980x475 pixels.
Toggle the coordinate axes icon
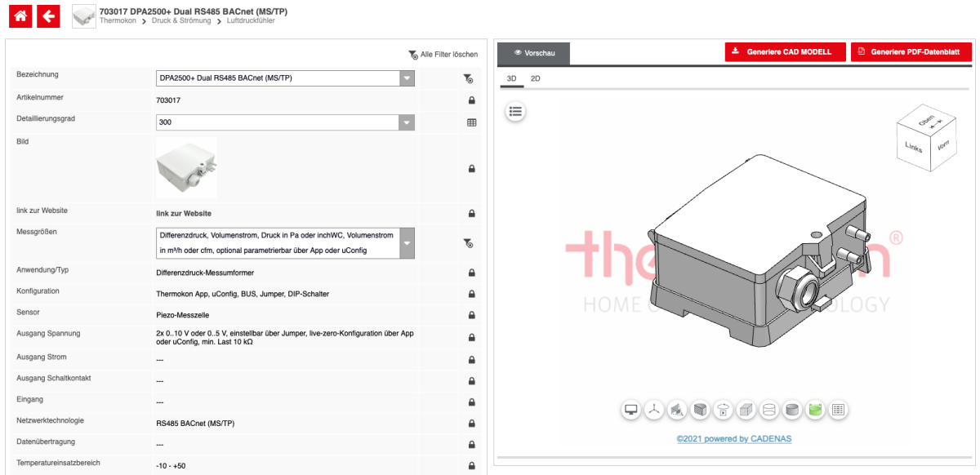pyautogui.click(x=654, y=410)
